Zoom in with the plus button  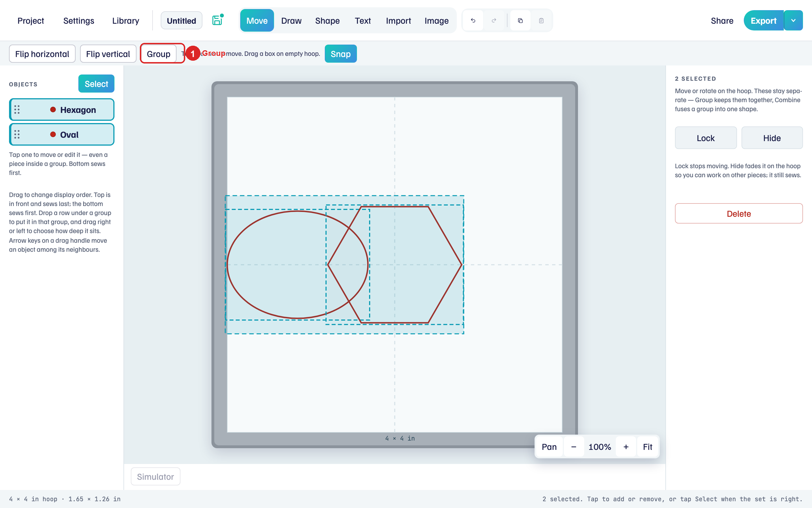(626, 446)
